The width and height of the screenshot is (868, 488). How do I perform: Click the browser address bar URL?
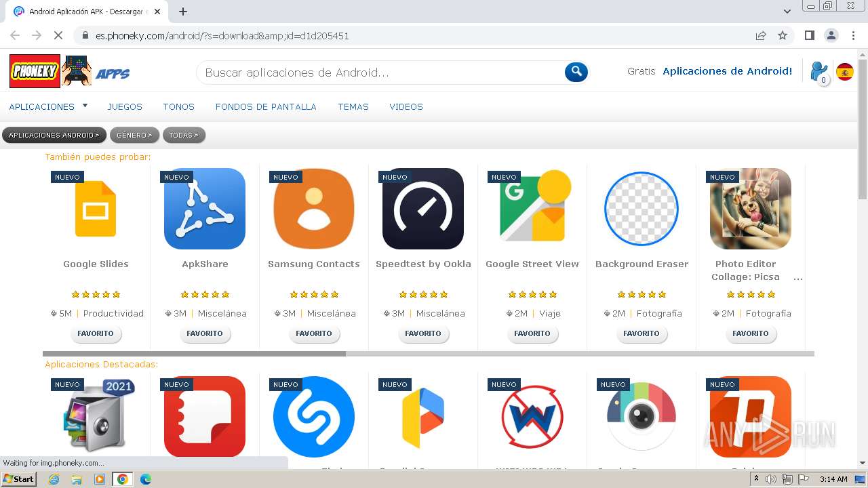222,36
